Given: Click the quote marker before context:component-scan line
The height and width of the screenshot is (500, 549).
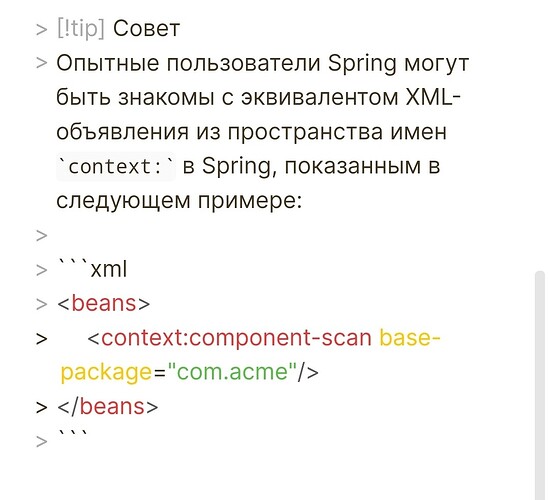Looking at the screenshot, I should (x=41, y=339).
